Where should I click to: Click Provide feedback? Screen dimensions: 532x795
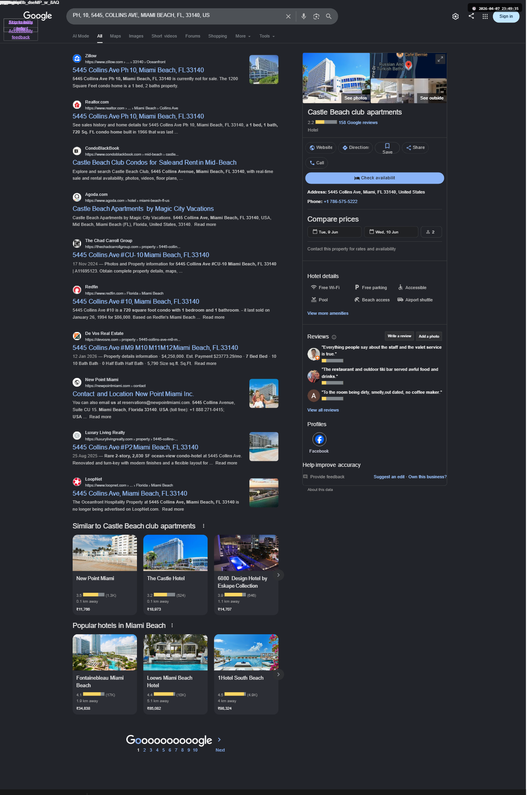coord(324,477)
